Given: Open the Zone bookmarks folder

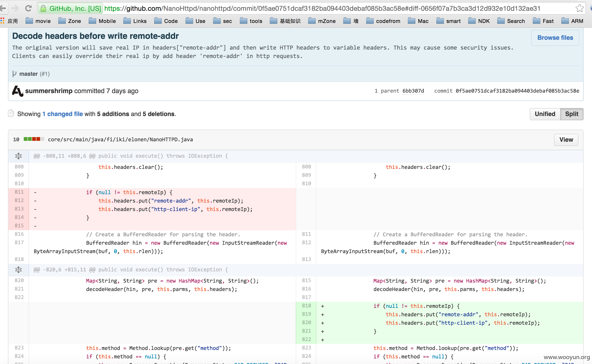Looking at the screenshot, I should click(x=69, y=21).
